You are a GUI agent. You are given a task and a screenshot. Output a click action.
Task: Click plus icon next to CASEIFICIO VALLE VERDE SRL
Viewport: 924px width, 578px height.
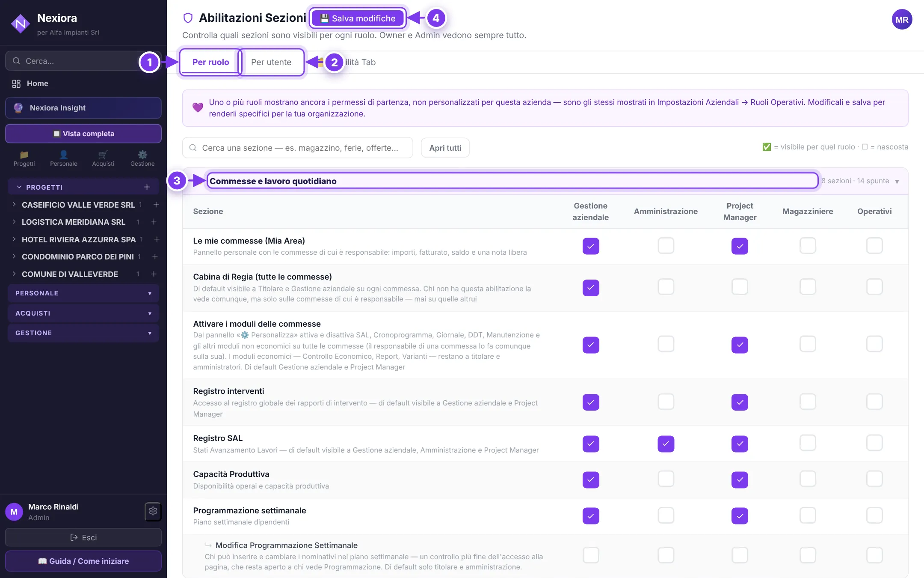tap(156, 205)
